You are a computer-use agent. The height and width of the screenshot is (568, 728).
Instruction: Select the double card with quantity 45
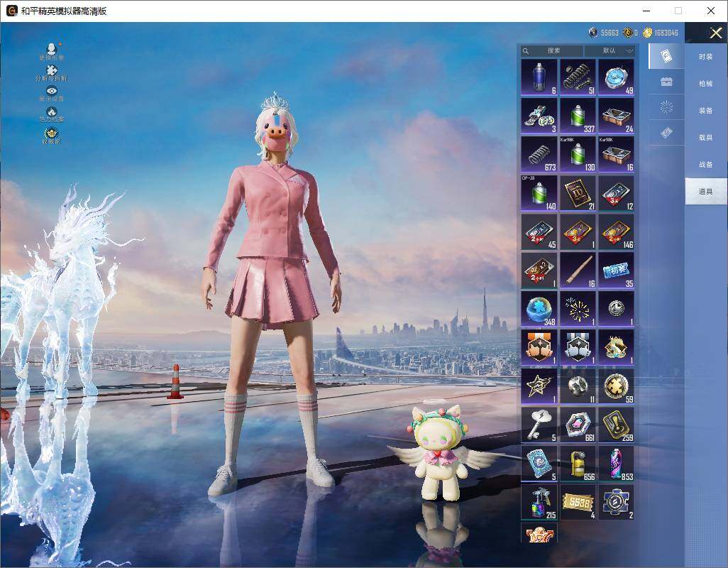coord(539,231)
